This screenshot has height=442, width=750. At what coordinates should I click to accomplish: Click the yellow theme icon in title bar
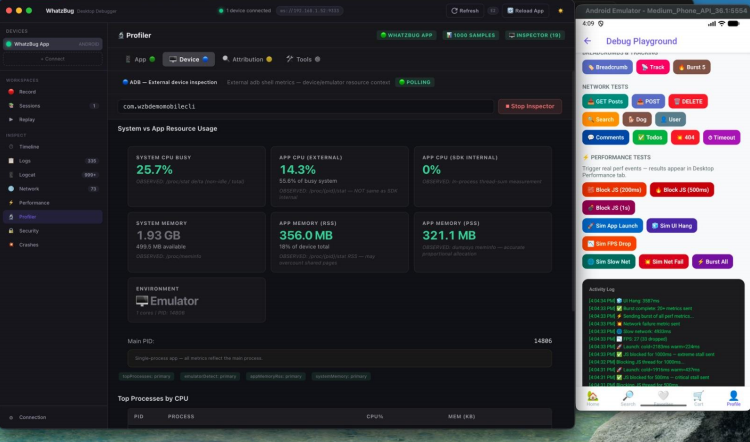[x=561, y=11]
